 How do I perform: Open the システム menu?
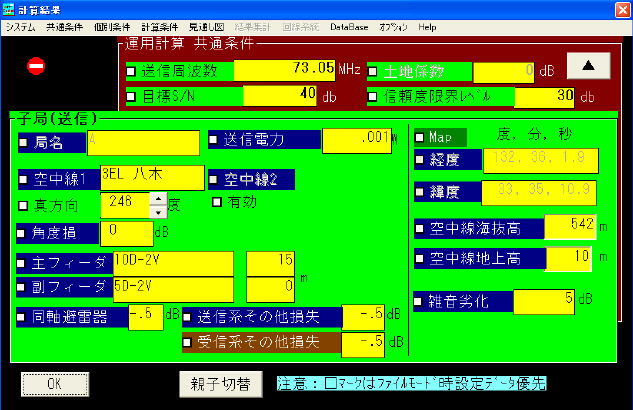point(20,27)
